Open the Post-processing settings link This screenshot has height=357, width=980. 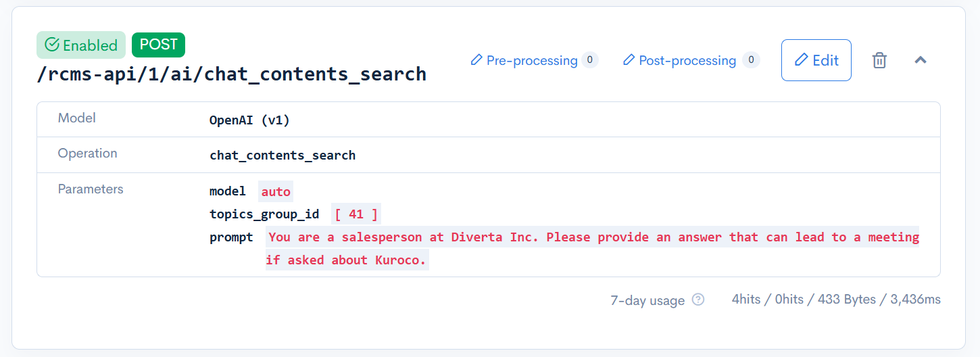click(x=687, y=61)
